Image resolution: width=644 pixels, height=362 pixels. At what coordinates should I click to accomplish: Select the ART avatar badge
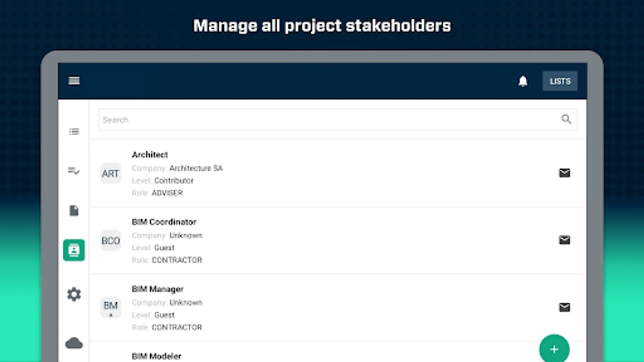point(111,173)
